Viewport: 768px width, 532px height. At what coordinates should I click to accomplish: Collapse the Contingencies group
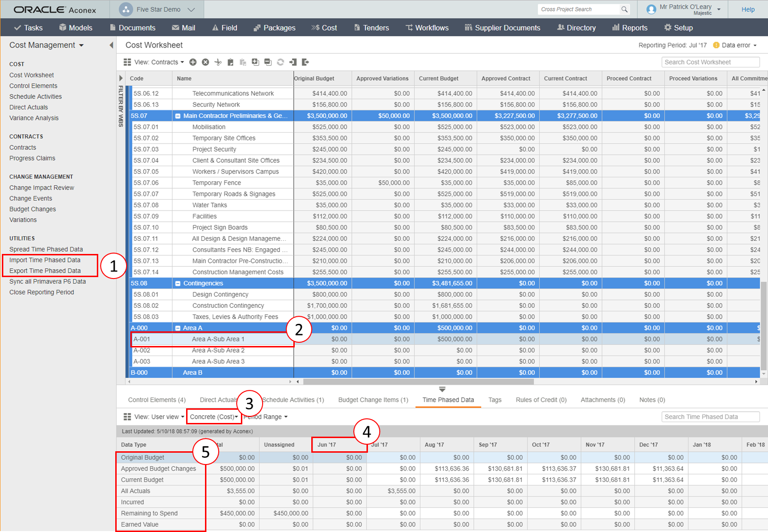pyautogui.click(x=178, y=283)
